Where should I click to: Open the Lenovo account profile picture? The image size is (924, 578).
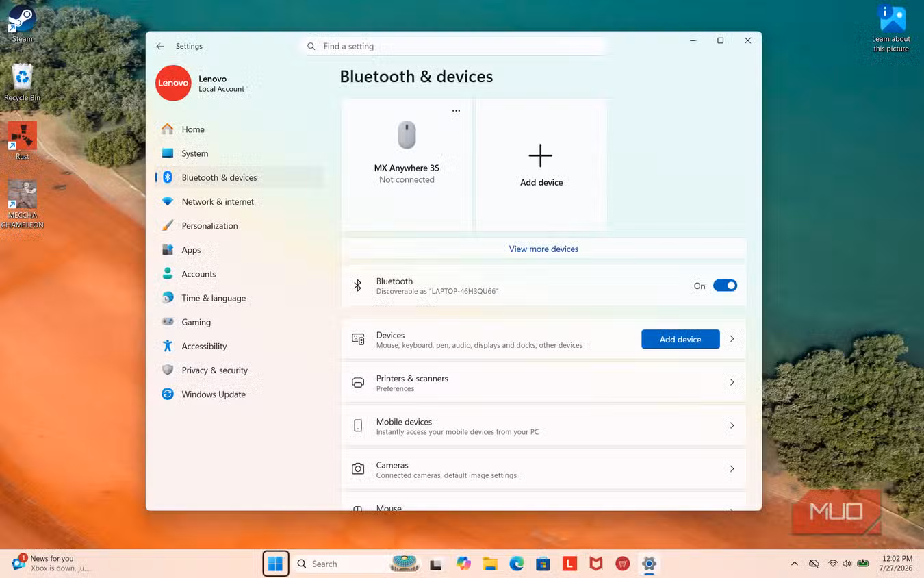pyautogui.click(x=173, y=83)
